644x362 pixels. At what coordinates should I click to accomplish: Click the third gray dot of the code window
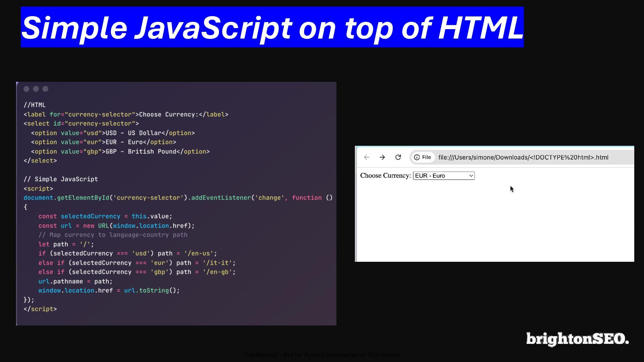[x=45, y=89]
